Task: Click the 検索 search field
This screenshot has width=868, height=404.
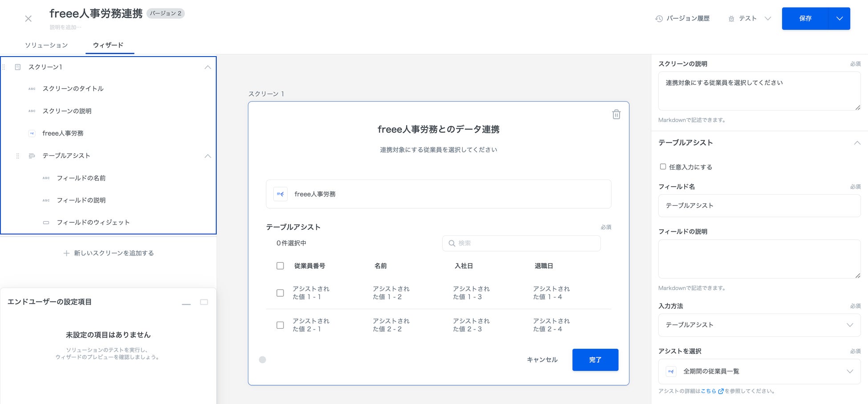Action: pos(521,243)
